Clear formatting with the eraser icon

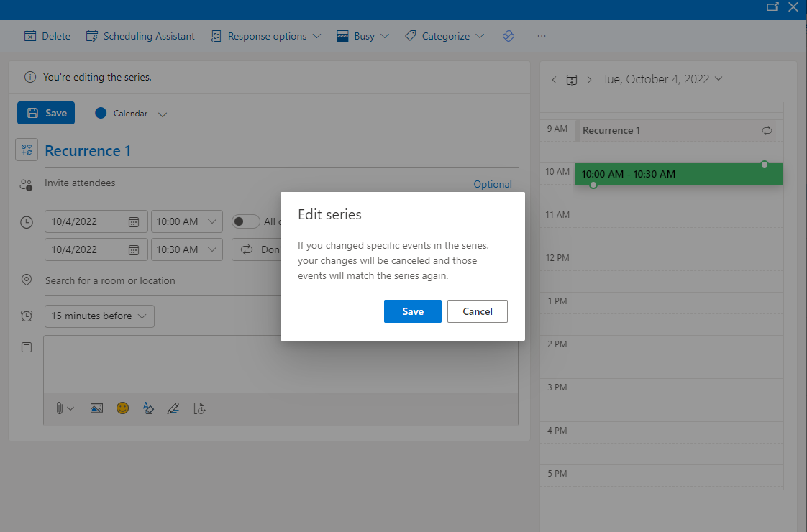[148, 408]
